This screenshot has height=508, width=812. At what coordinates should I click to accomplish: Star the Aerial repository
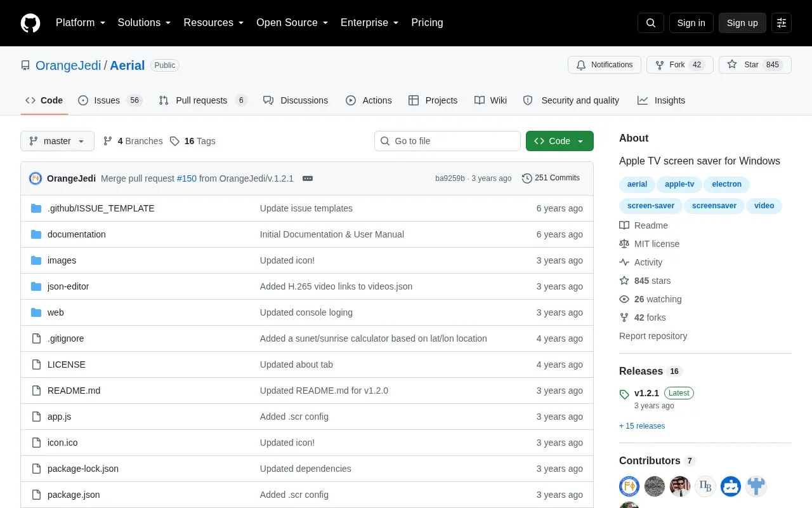point(755,65)
